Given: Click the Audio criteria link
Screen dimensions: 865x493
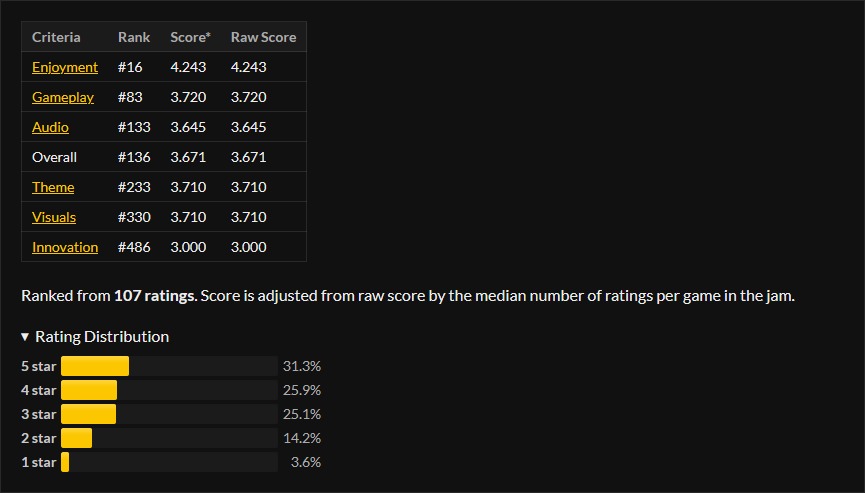Looking at the screenshot, I should tap(50, 127).
